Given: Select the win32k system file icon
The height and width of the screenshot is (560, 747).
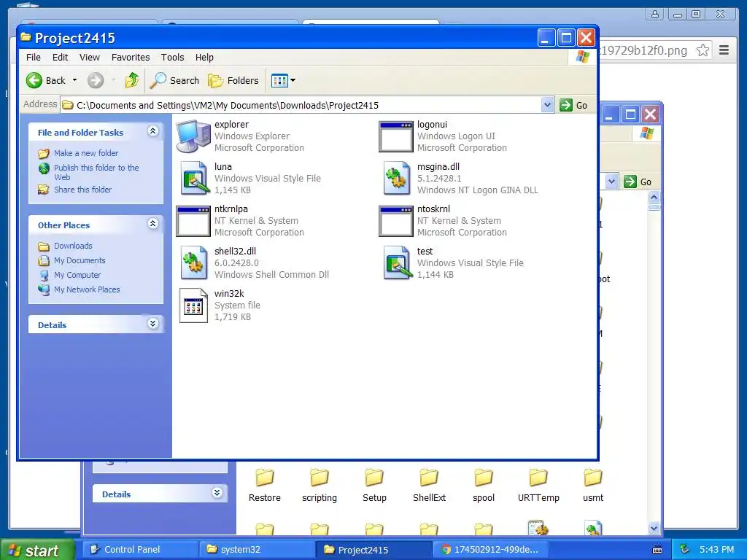Looking at the screenshot, I should pyautogui.click(x=193, y=306).
